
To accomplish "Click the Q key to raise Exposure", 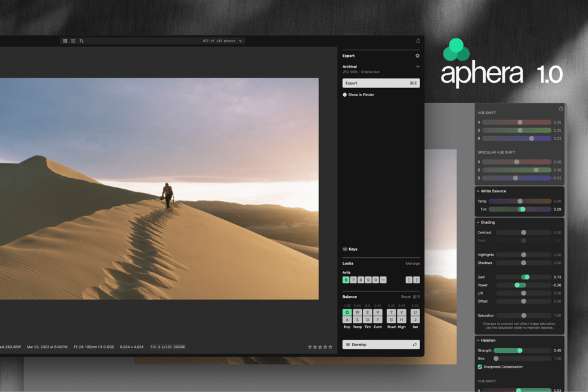I will coord(347,312).
